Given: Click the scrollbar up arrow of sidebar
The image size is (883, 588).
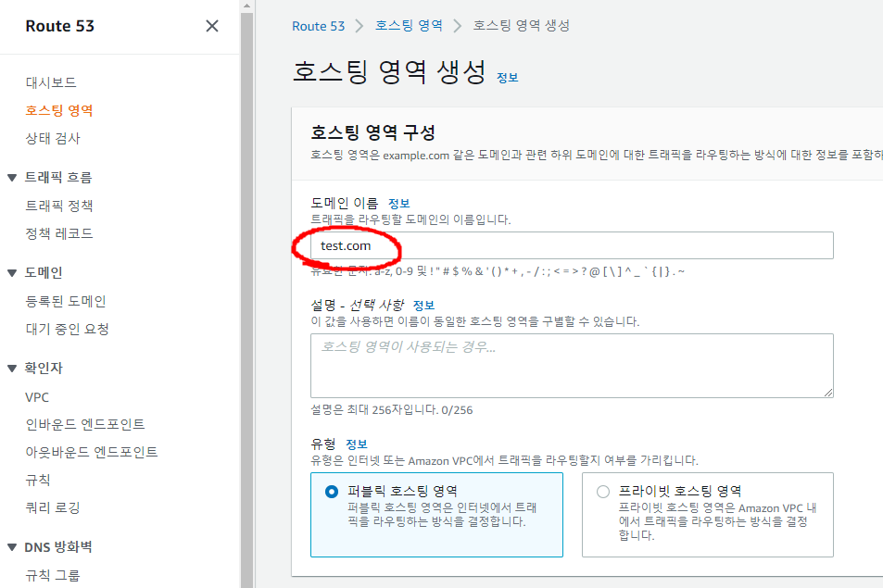Looking at the screenshot, I should (x=246, y=6).
